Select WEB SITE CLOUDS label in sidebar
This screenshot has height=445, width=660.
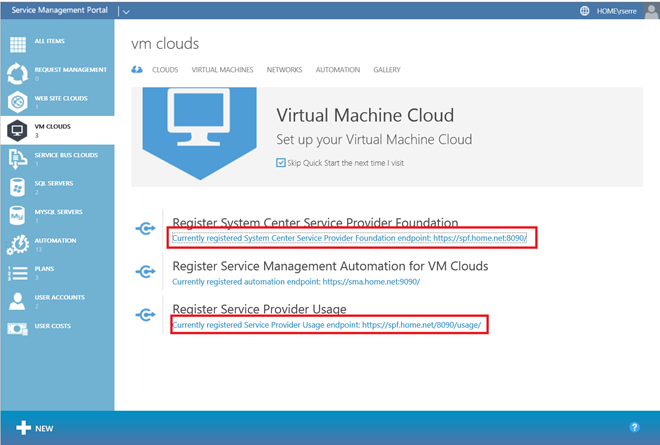click(x=61, y=98)
